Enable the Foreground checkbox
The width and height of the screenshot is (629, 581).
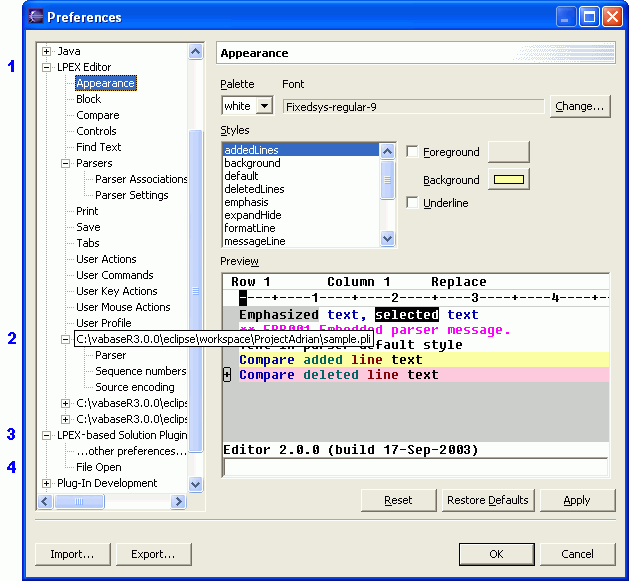click(412, 152)
